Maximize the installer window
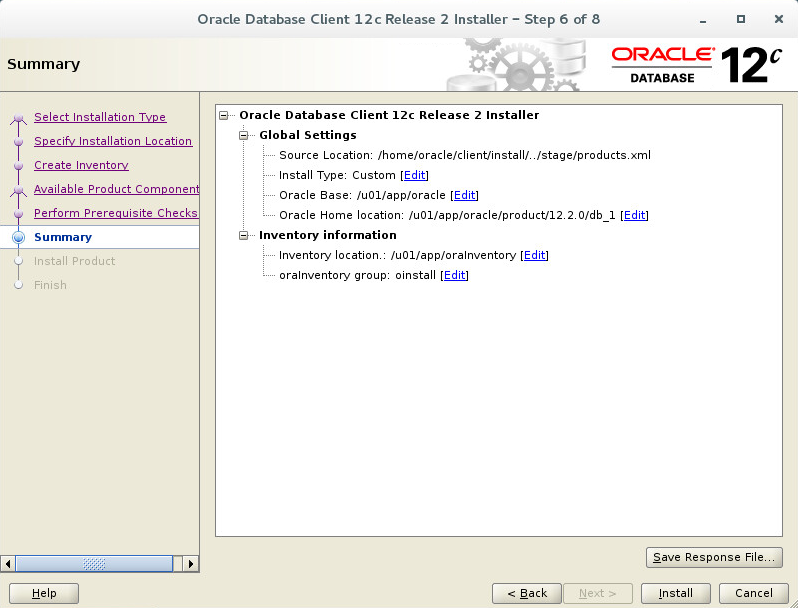The height and width of the screenshot is (608, 798). (x=740, y=19)
